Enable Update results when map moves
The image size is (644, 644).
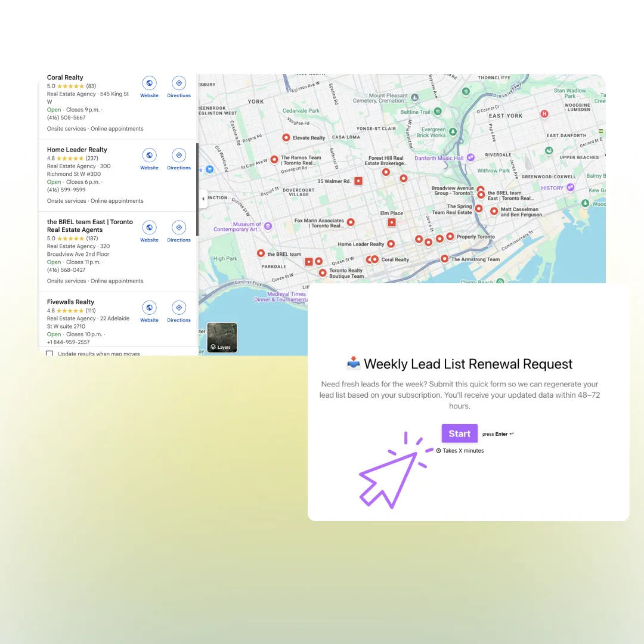tap(49, 353)
